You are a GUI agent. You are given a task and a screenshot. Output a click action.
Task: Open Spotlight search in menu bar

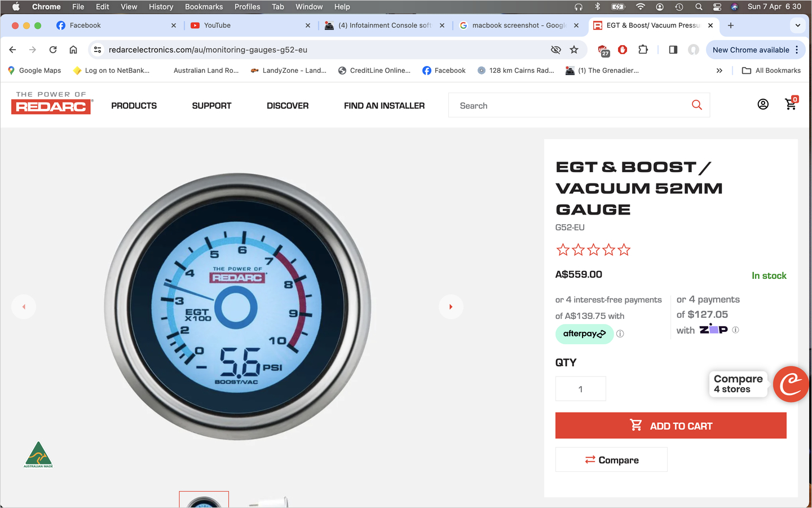click(x=699, y=7)
